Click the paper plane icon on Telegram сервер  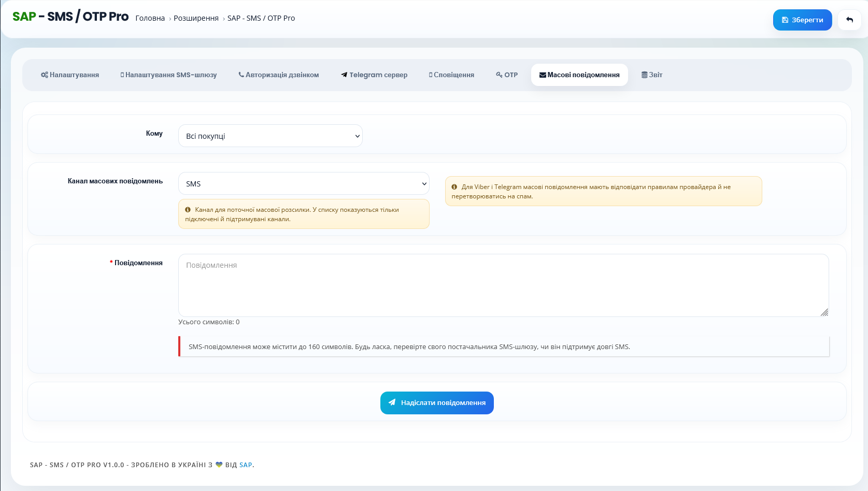point(344,75)
